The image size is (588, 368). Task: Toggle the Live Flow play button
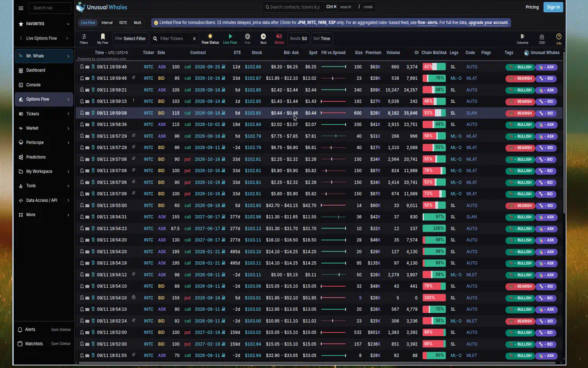click(x=230, y=38)
